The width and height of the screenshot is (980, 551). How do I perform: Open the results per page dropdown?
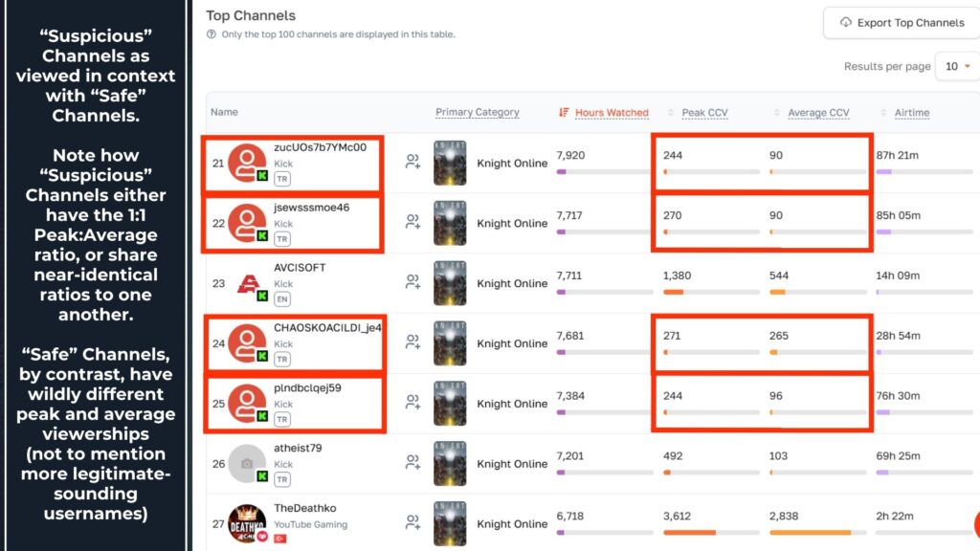tap(958, 67)
